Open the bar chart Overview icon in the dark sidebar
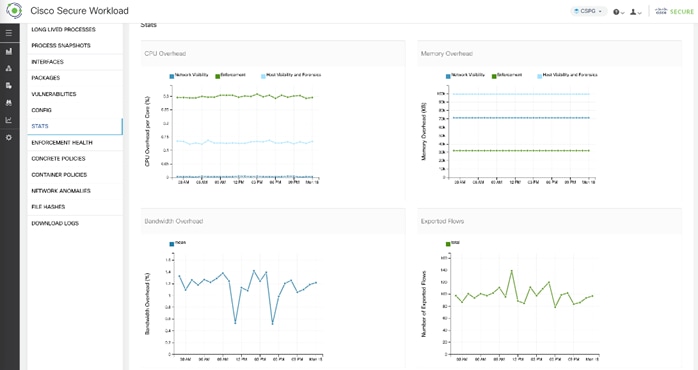The height and width of the screenshot is (370, 698). (9, 51)
